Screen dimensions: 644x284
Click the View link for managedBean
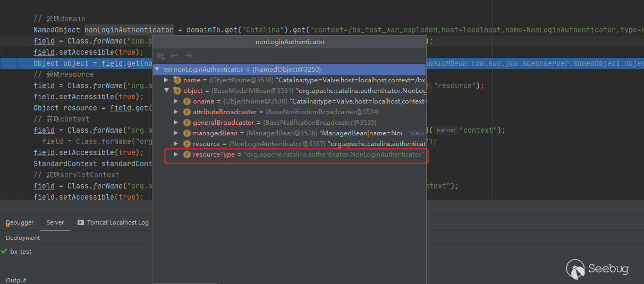[417, 133]
